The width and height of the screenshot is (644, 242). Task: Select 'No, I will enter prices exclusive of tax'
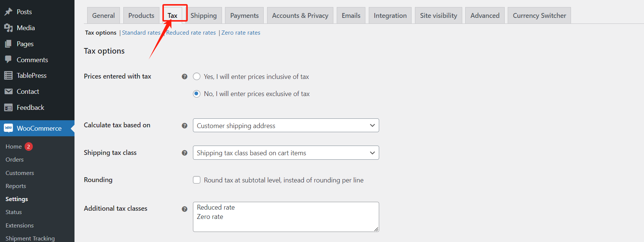(197, 94)
